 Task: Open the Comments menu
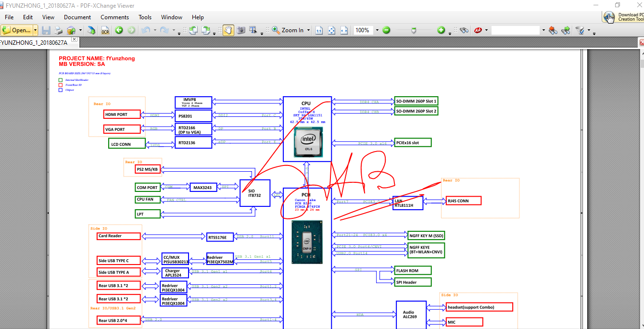(115, 17)
